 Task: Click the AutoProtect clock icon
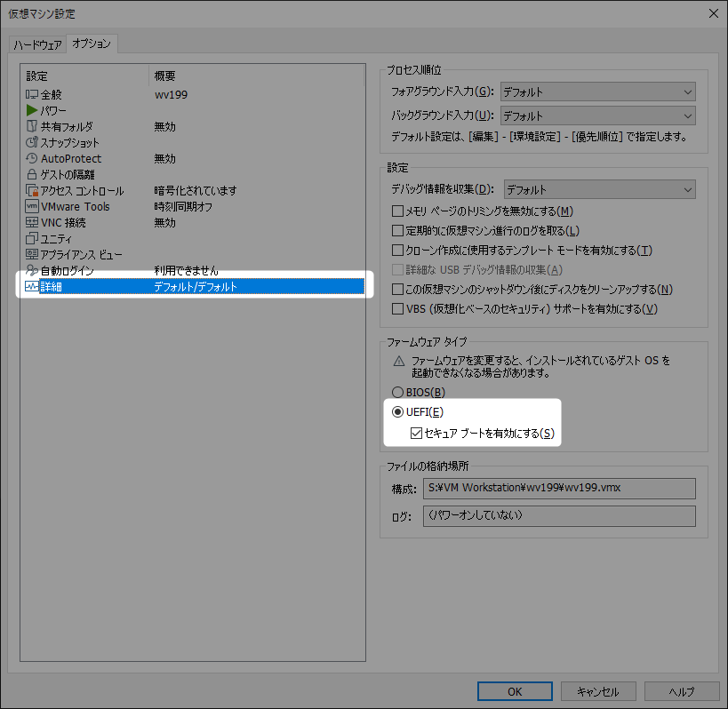point(32,158)
